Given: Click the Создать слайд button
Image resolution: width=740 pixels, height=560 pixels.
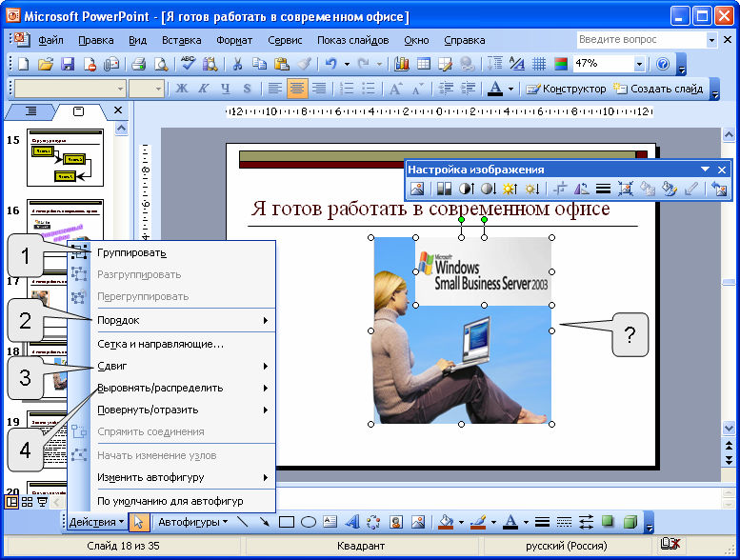Looking at the screenshot, I should 658,89.
